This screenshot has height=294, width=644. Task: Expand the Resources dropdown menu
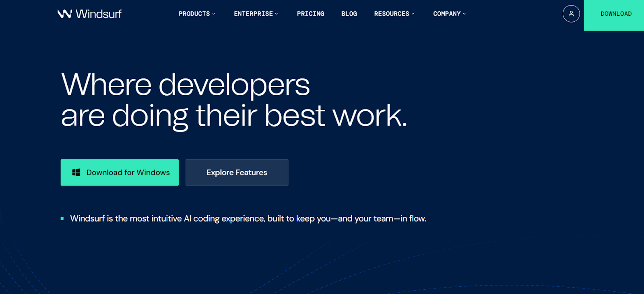[x=394, y=14]
